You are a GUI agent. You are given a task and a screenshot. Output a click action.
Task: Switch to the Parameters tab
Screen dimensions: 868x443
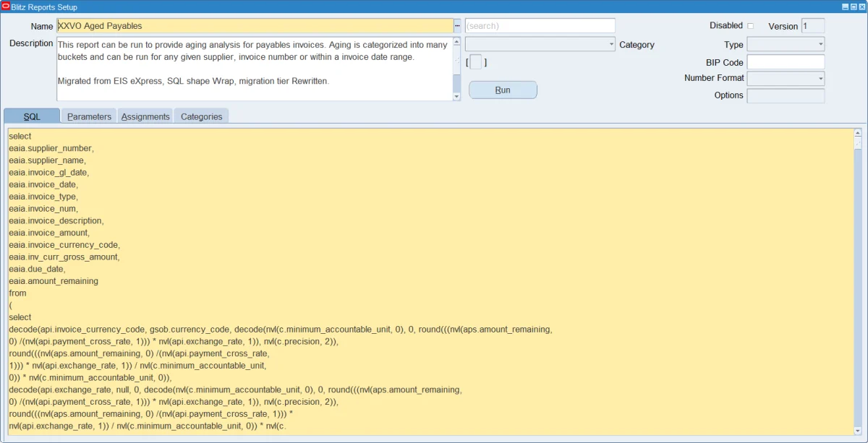(x=89, y=116)
